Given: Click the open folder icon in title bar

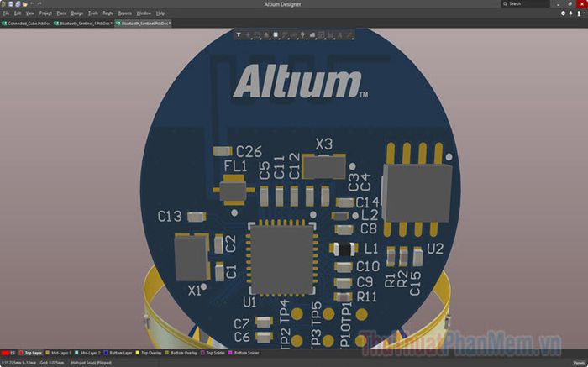Looking at the screenshot, I should click(24, 4).
